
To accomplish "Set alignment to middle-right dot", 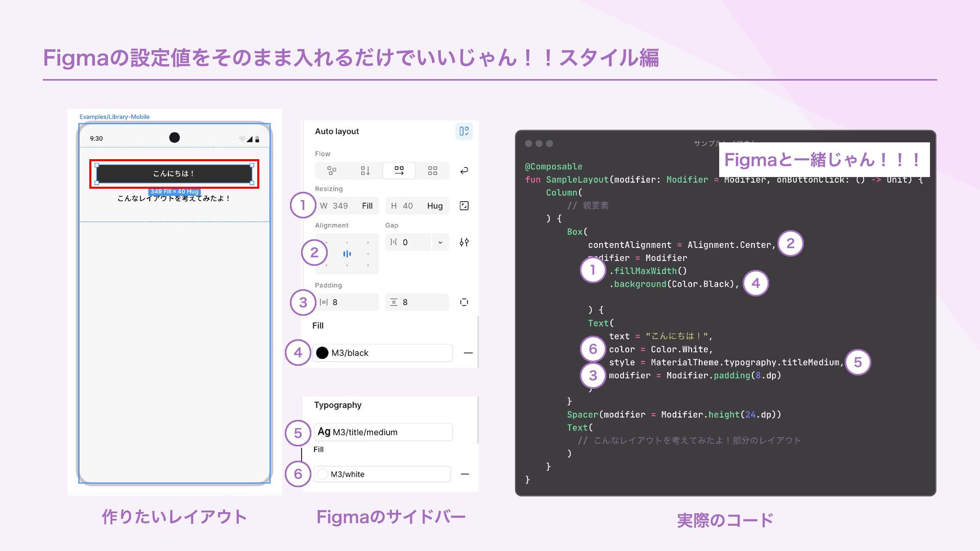I will pyautogui.click(x=368, y=254).
